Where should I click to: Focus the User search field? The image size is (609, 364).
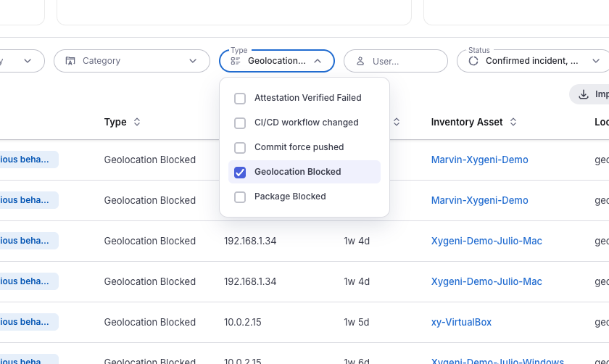396,61
